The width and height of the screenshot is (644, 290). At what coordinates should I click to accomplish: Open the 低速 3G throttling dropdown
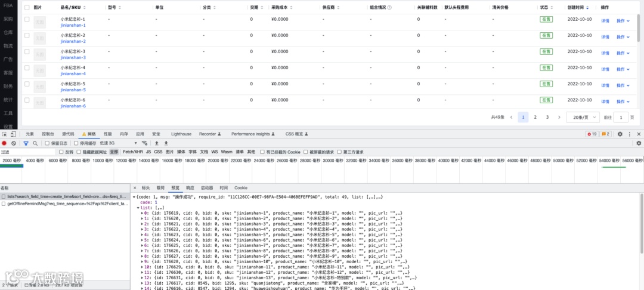(118, 143)
